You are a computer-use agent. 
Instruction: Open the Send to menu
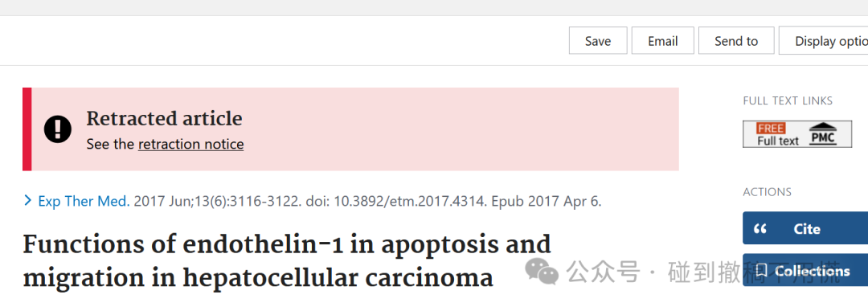coord(735,41)
